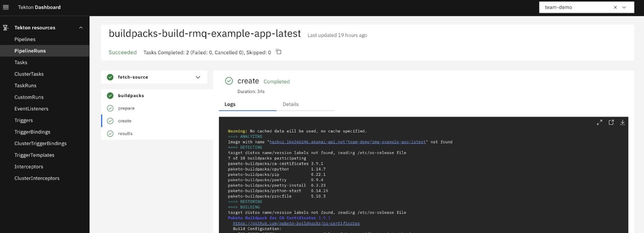The image size is (644, 233).
Task: Expand the logs to fullscreen
Action: coord(599,122)
